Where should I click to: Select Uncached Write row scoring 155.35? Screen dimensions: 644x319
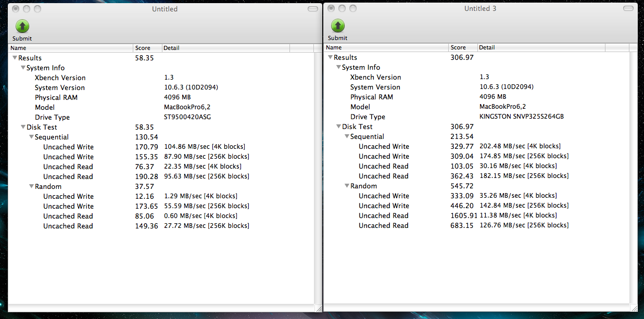[161, 157]
